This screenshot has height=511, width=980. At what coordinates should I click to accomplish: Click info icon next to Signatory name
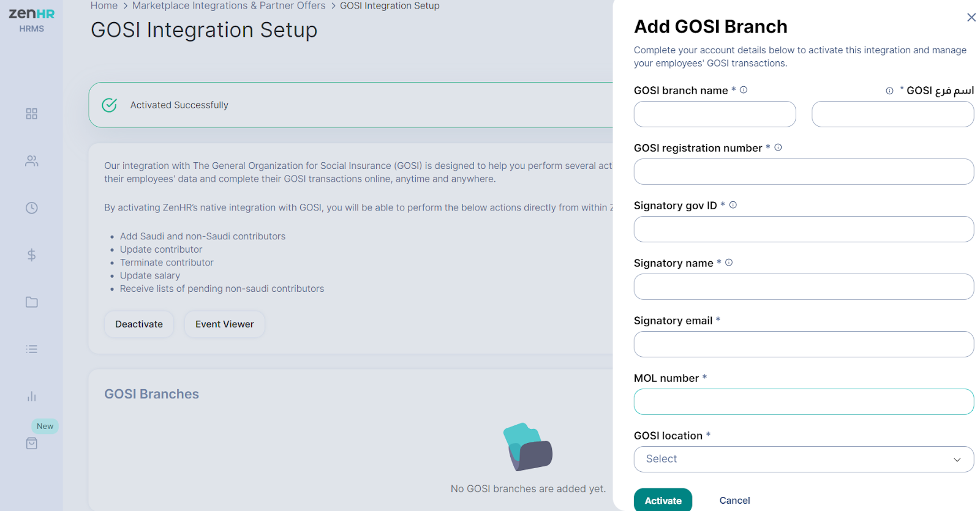coord(729,263)
